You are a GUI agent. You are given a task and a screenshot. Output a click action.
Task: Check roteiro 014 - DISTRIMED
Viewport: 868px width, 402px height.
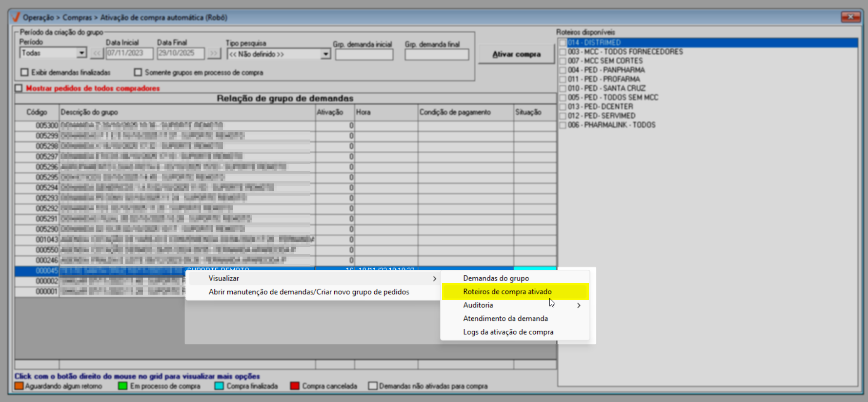pyautogui.click(x=563, y=42)
